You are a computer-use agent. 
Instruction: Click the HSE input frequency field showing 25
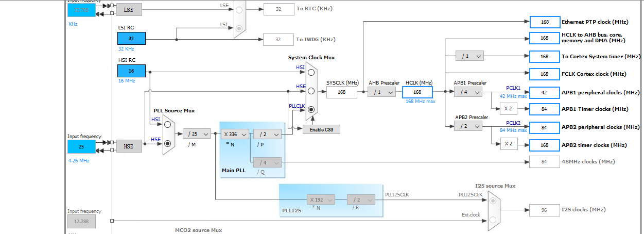point(81,146)
